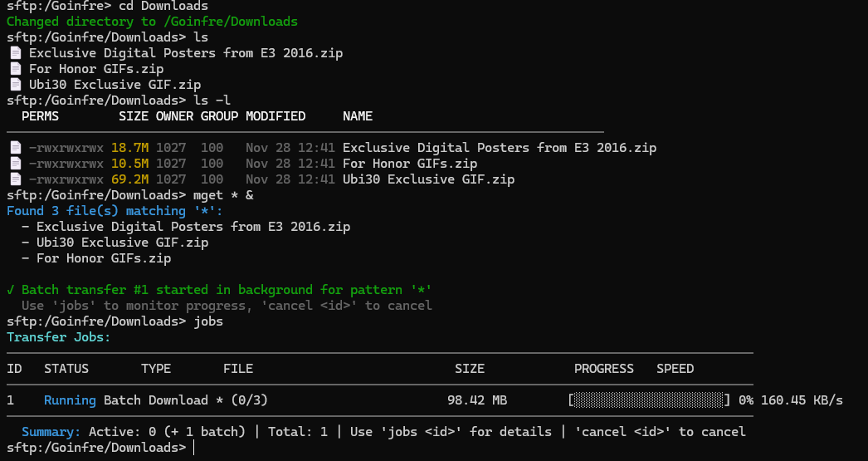Screen dimensions: 868x461
Task: Click the blue Running status of job 1
Action: 70,400
